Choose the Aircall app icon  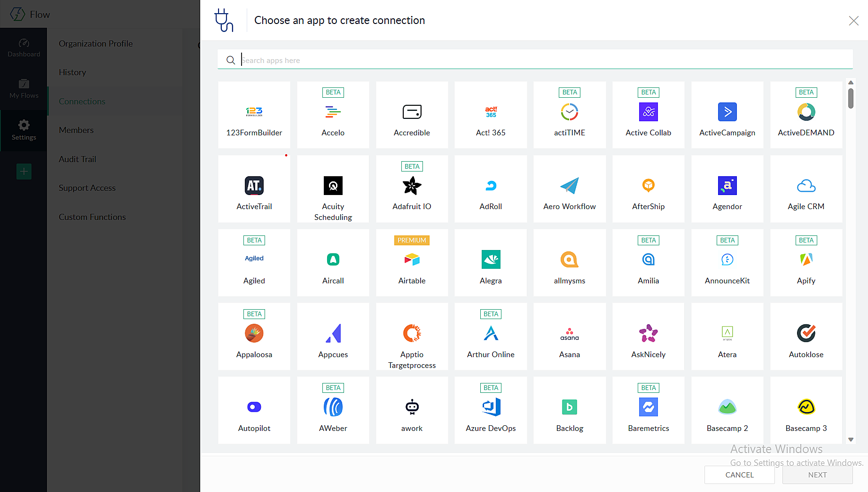(x=333, y=259)
